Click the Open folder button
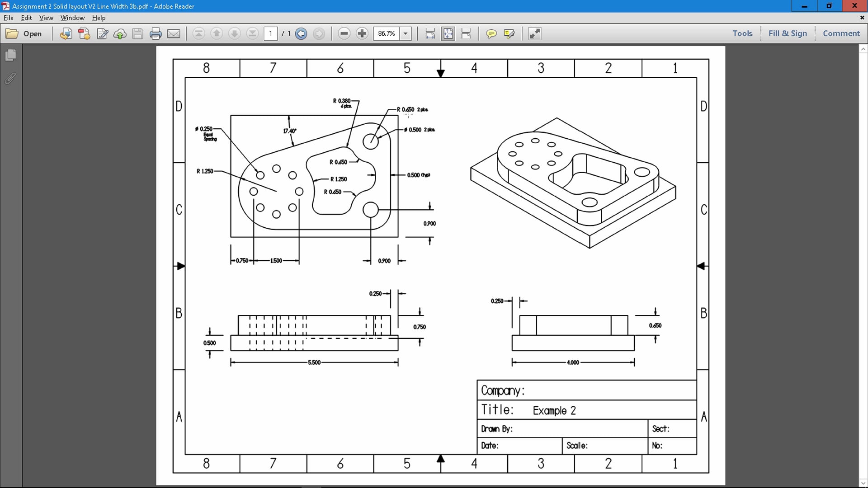 24,33
